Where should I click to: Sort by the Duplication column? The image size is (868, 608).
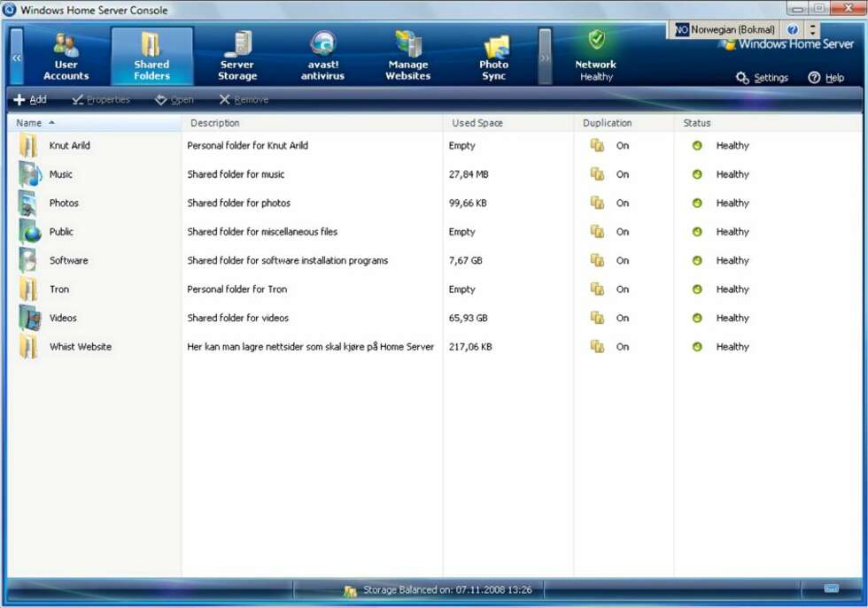[624, 123]
